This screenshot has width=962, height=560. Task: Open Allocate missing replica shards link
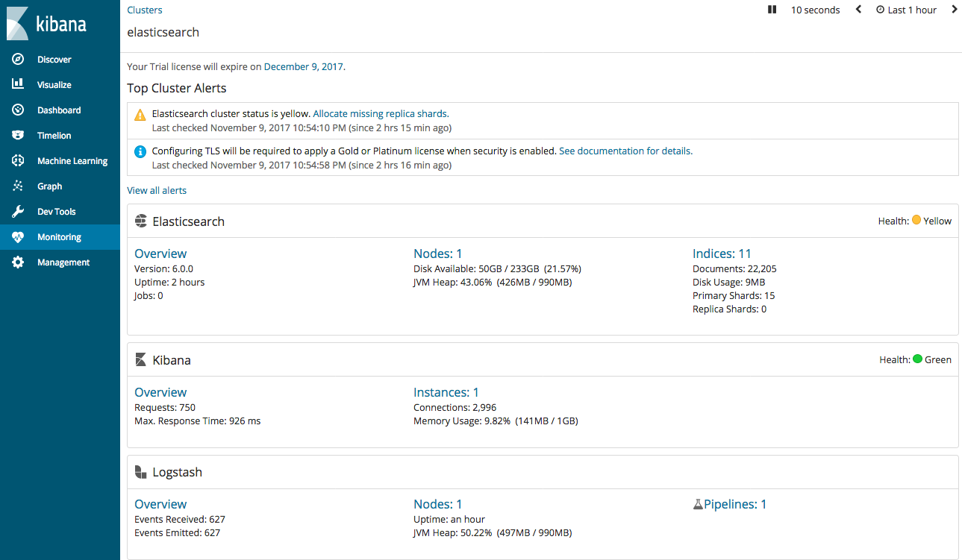[x=381, y=114]
